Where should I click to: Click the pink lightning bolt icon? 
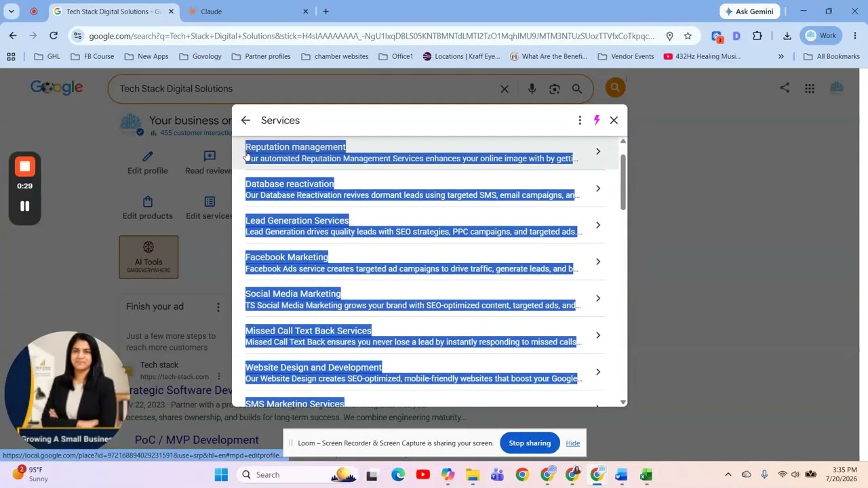[597, 120]
